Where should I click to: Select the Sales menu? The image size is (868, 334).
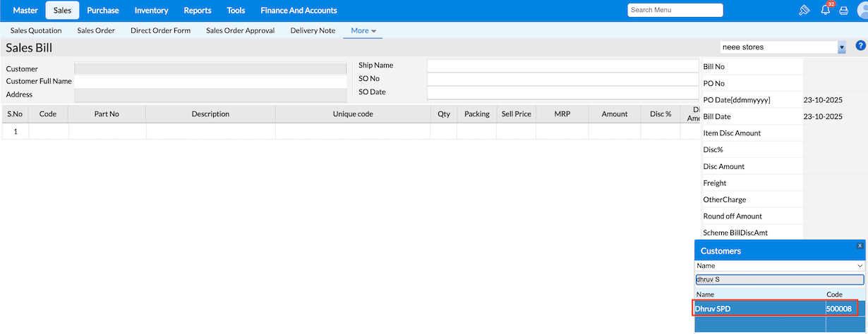coord(62,11)
